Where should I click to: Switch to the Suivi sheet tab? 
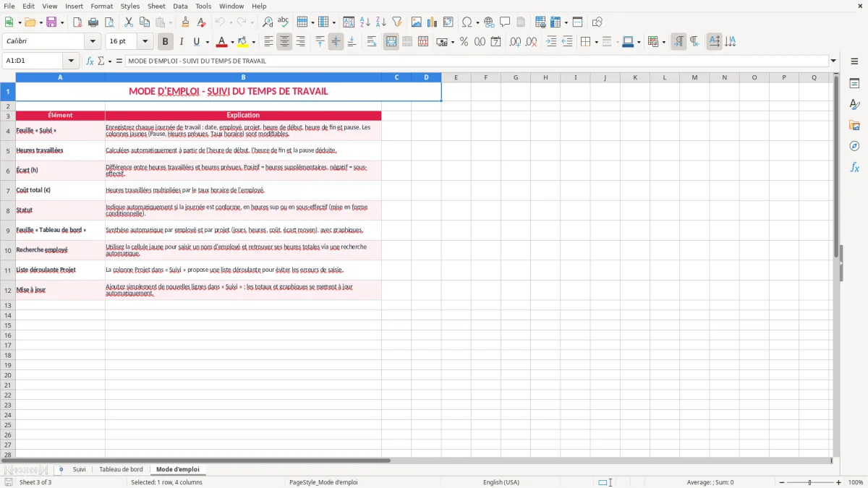[79, 469]
